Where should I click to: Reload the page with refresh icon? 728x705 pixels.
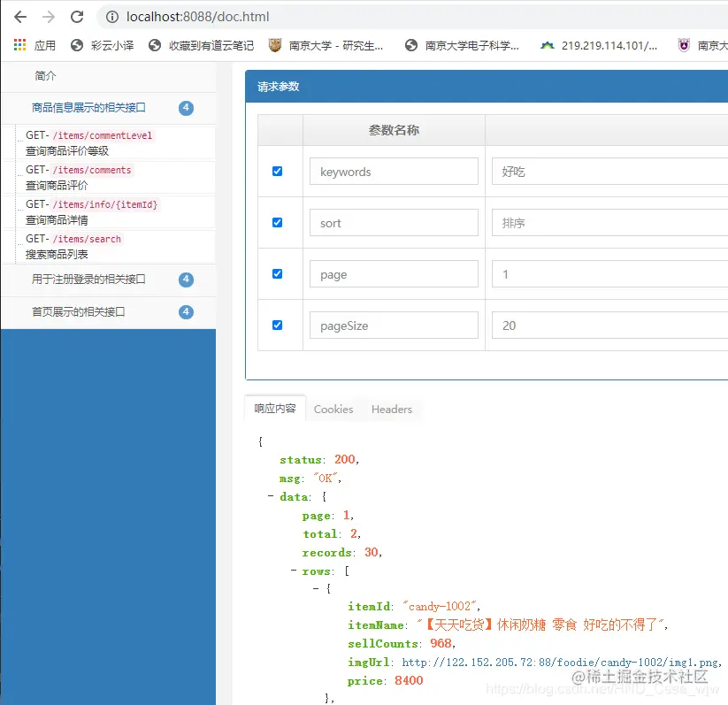click(x=77, y=17)
